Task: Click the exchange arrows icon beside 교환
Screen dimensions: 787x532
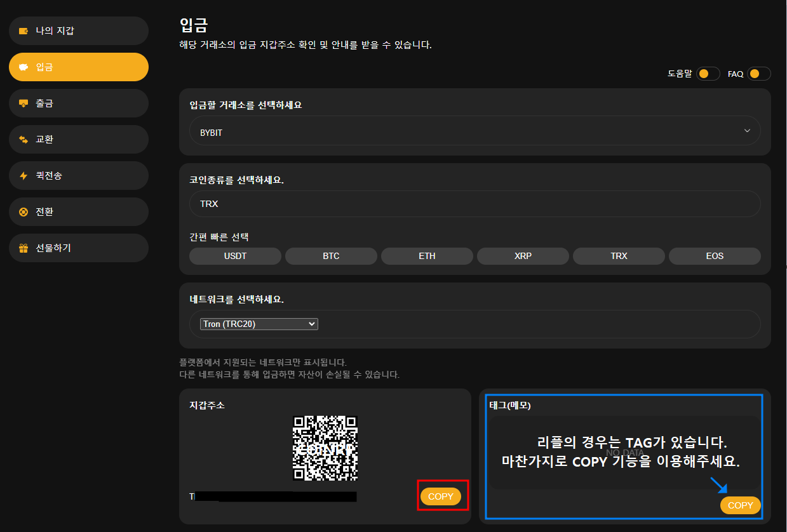Action: point(24,139)
